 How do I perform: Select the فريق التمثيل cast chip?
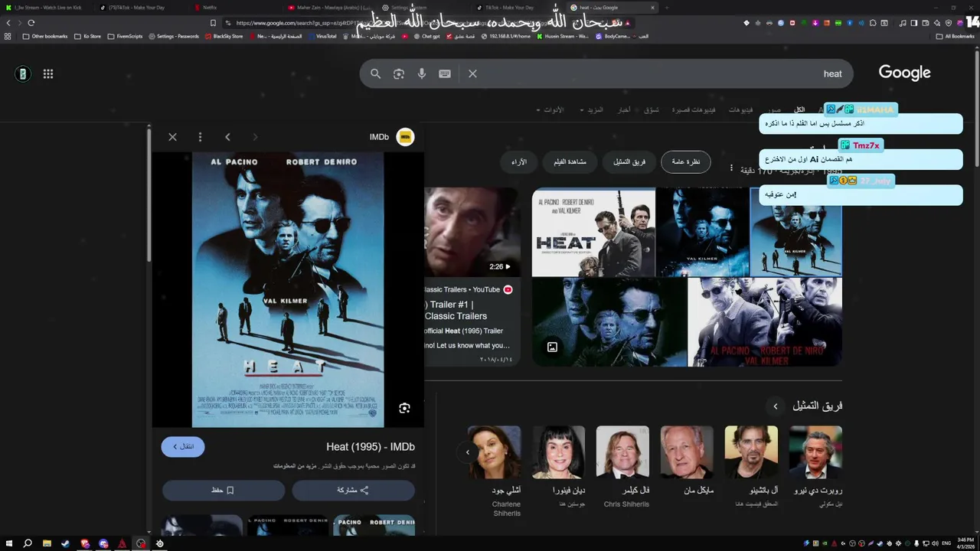coord(629,162)
